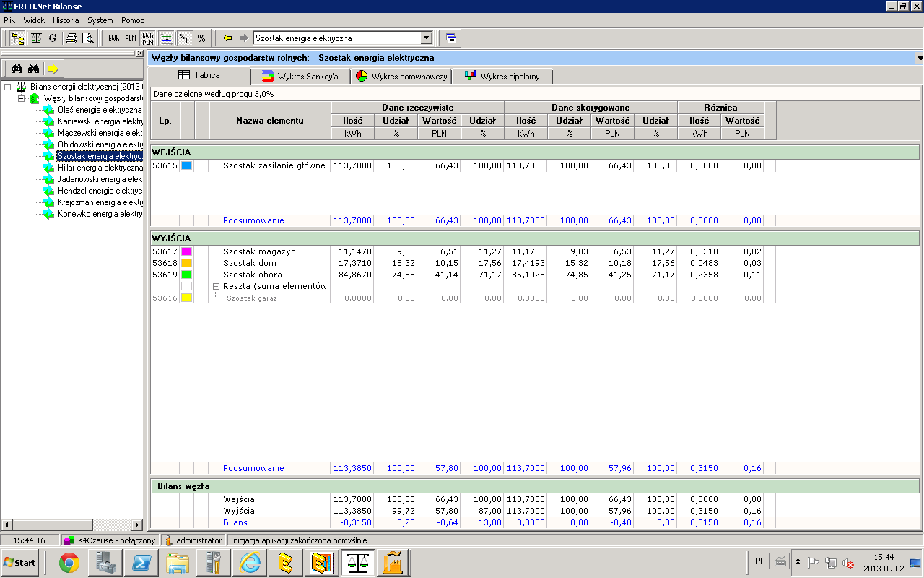Screen dimensions: 924x578
Task: Click yellow swatch of Szostak garaż
Action: (186, 298)
